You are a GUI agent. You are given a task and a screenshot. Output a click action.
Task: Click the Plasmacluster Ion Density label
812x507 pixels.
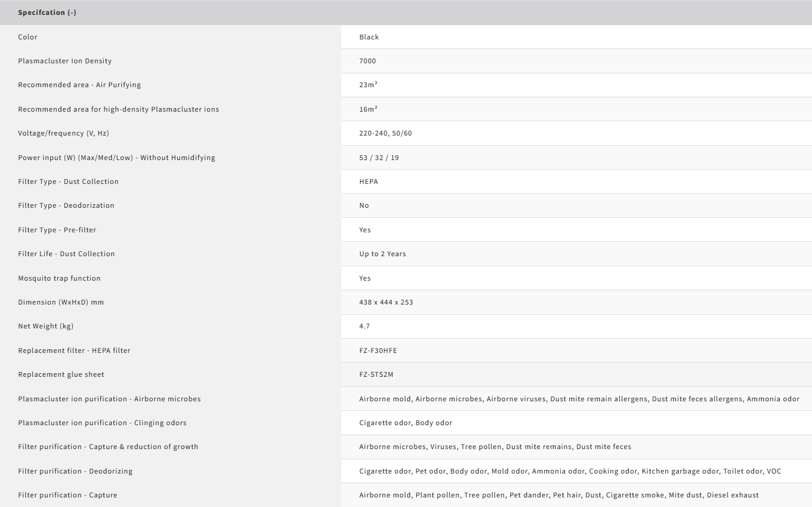tap(64, 61)
